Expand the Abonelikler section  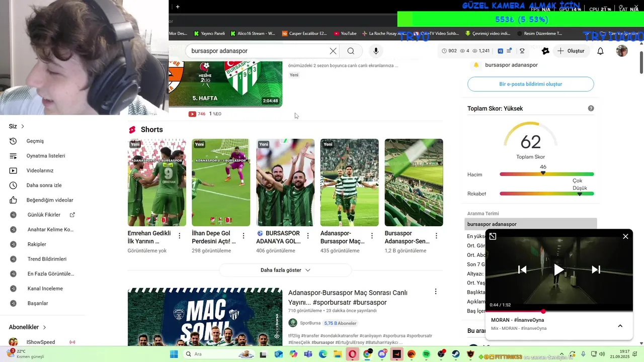coord(28,327)
